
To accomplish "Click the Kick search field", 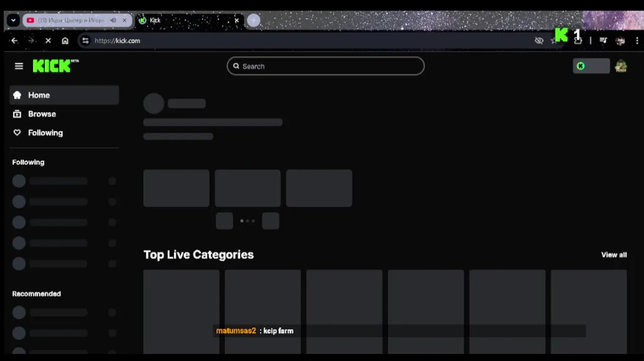I will point(326,66).
